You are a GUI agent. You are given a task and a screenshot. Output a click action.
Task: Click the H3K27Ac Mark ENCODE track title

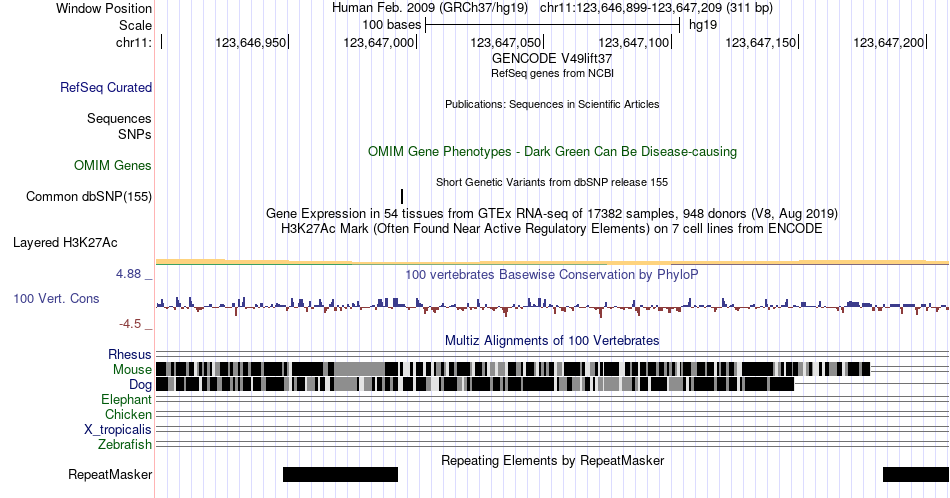click(552, 228)
